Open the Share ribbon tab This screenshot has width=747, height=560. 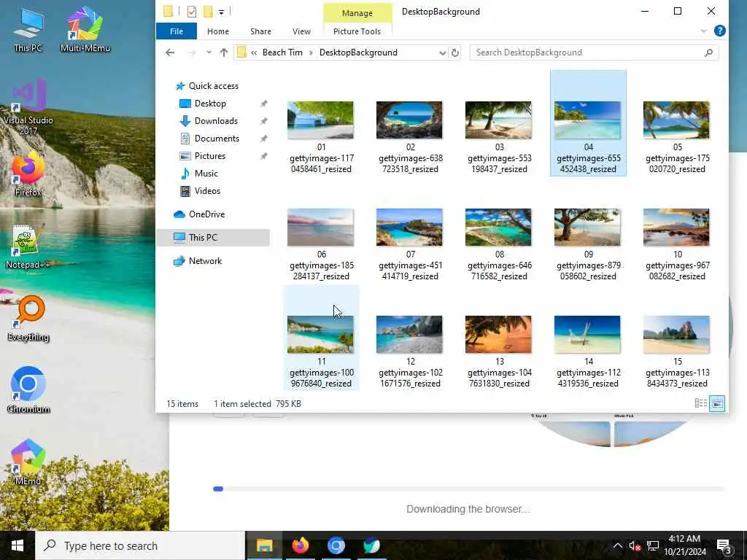pos(260,31)
